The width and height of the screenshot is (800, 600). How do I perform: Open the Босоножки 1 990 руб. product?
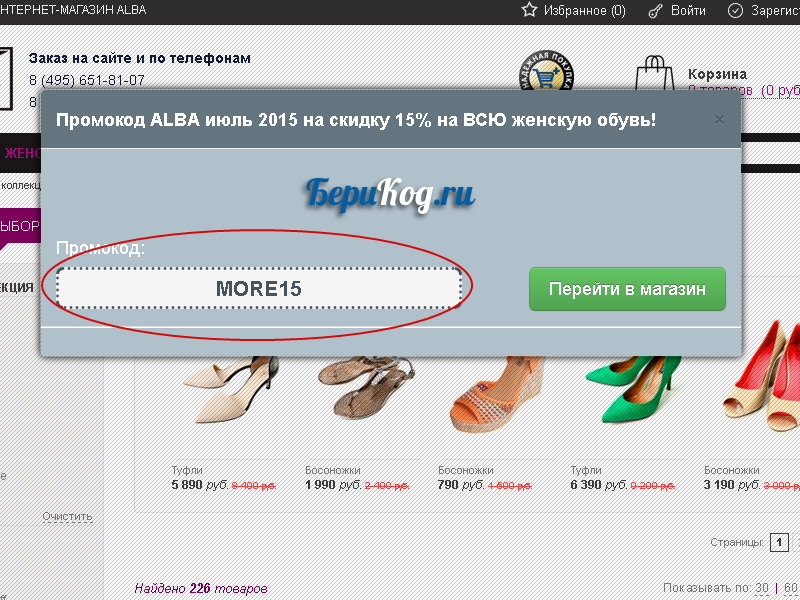tap(357, 478)
